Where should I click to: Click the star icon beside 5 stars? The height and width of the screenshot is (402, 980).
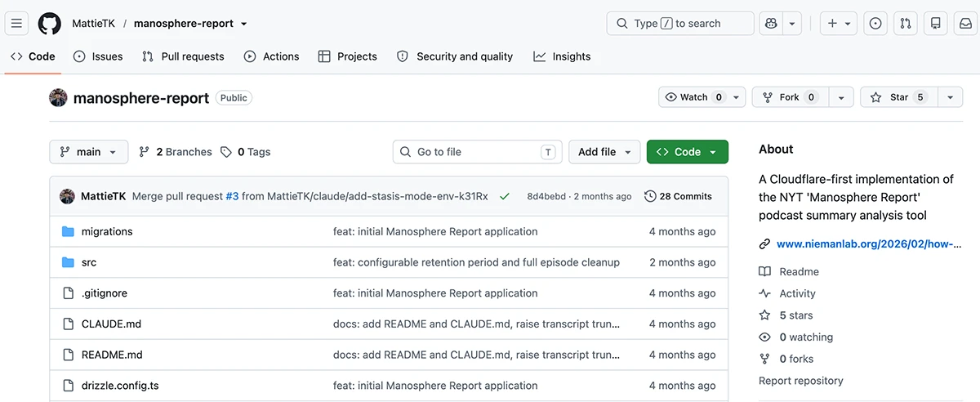[764, 315]
